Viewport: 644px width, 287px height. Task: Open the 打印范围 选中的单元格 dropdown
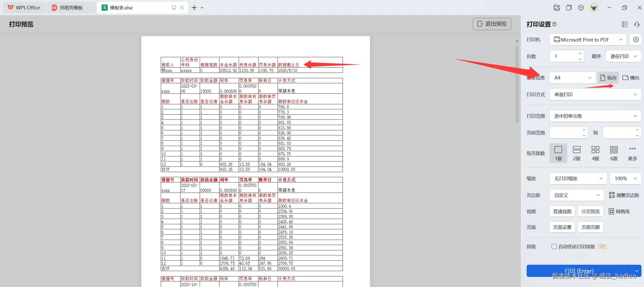pos(595,116)
